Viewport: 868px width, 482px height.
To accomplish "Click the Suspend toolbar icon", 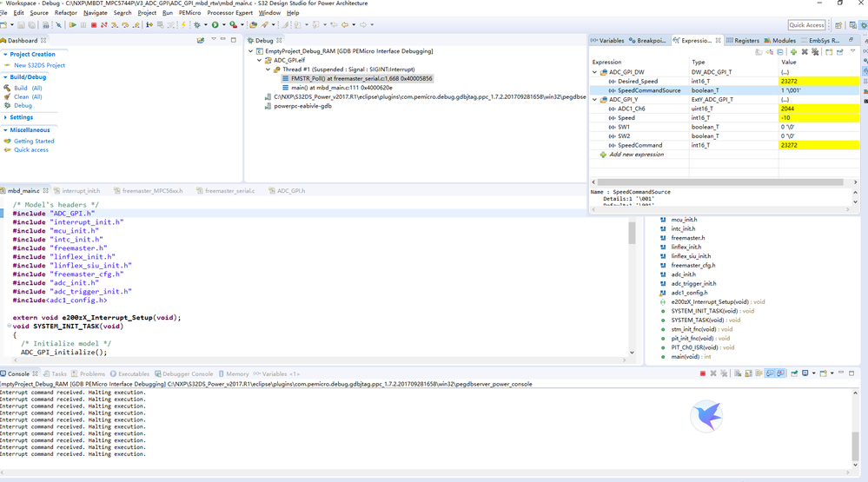I will [83, 25].
